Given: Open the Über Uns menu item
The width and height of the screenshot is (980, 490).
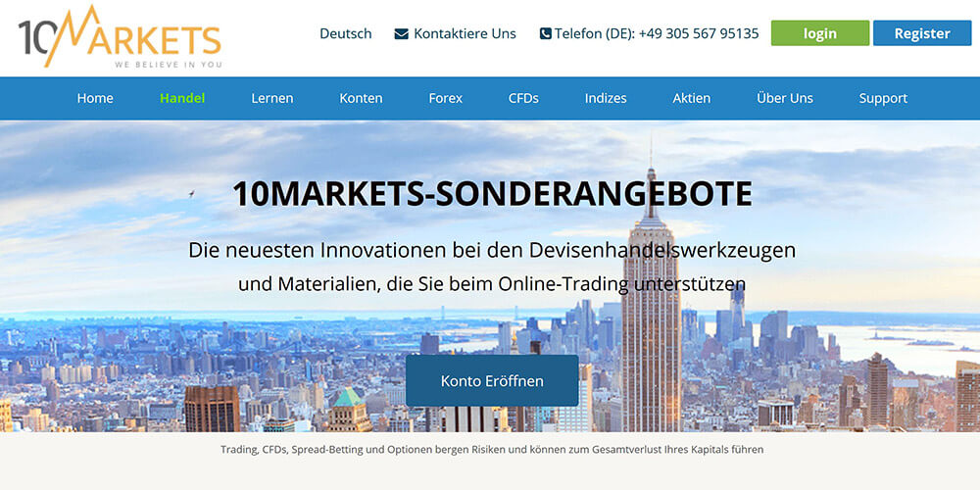Looking at the screenshot, I should tap(784, 98).
